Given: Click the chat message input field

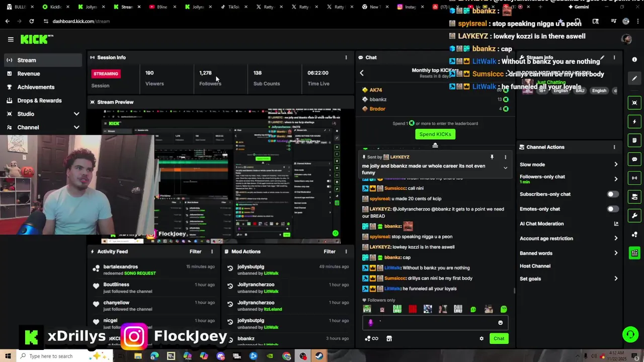Looking at the screenshot, I should (435, 323).
